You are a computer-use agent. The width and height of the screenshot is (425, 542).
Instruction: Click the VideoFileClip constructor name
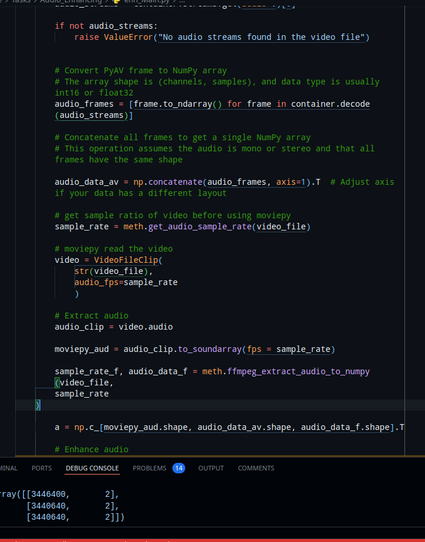point(126,260)
